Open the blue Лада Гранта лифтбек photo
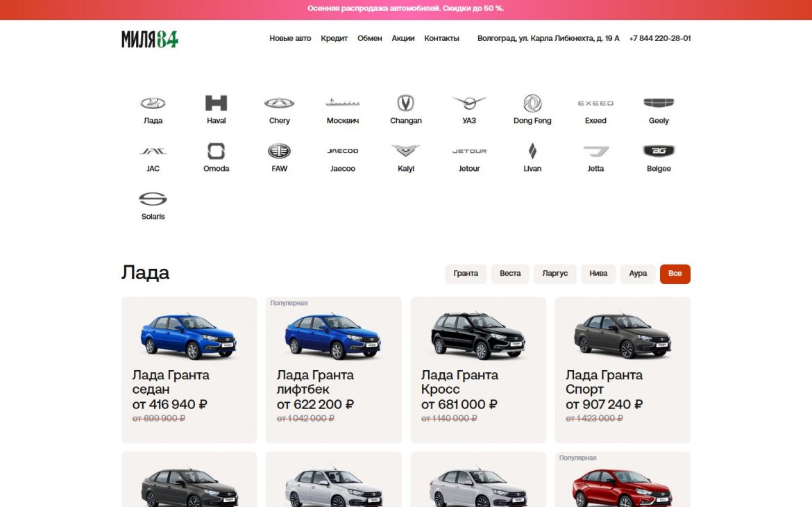The height and width of the screenshot is (507, 812). click(333, 336)
